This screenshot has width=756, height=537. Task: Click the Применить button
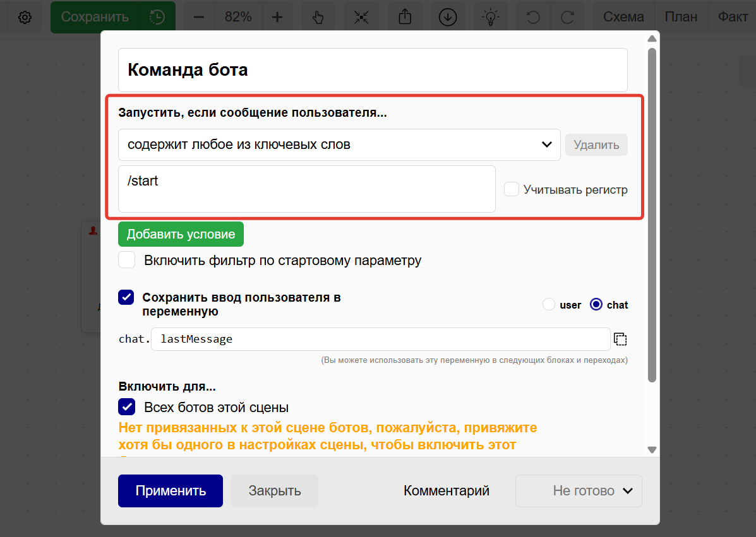[x=170, y=491]
